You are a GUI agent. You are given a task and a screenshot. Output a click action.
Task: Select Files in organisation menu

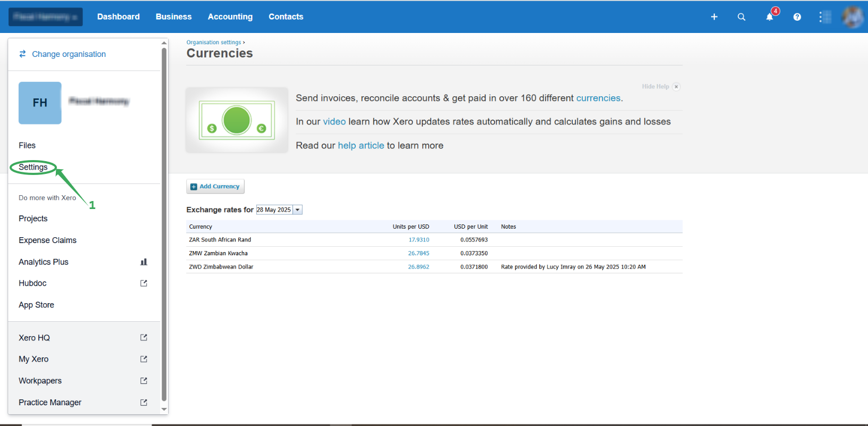[27, 145]
